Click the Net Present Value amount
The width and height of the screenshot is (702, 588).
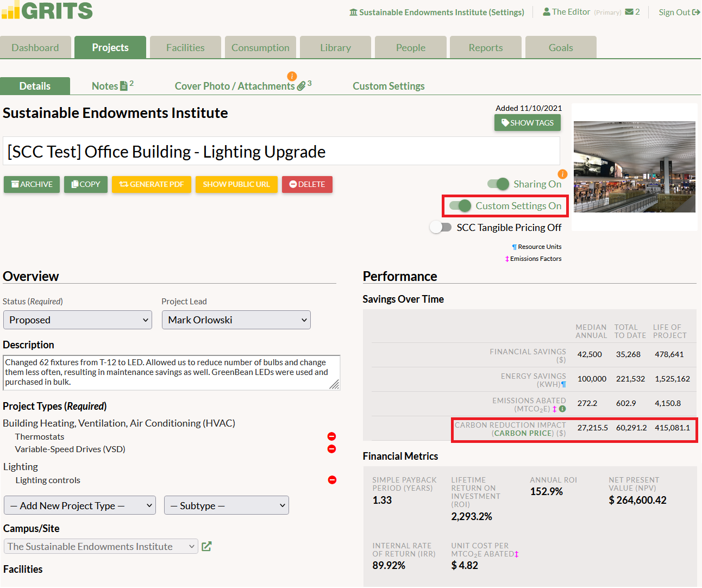pyautogui.click(x=637, y=500)
